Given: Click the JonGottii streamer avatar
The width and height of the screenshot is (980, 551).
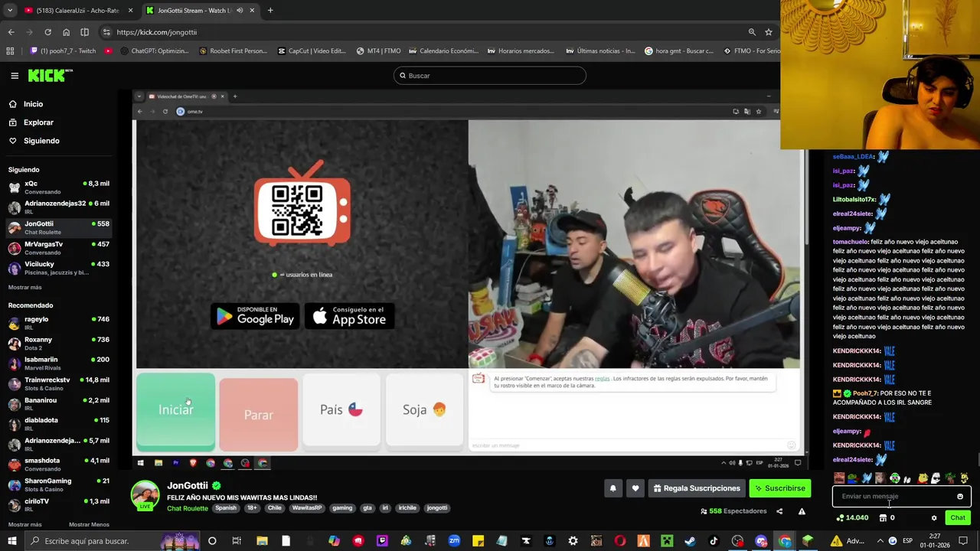Looking at the screenshot, I should pos(145,495).
